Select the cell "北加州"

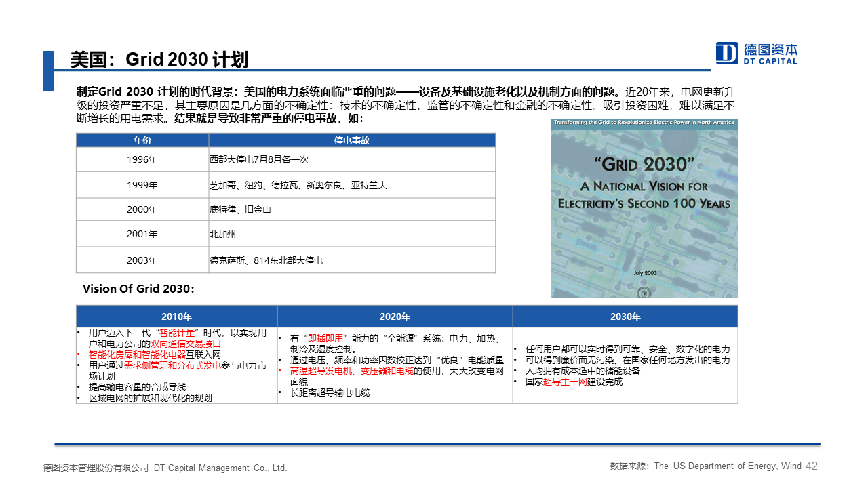point(352,235)
